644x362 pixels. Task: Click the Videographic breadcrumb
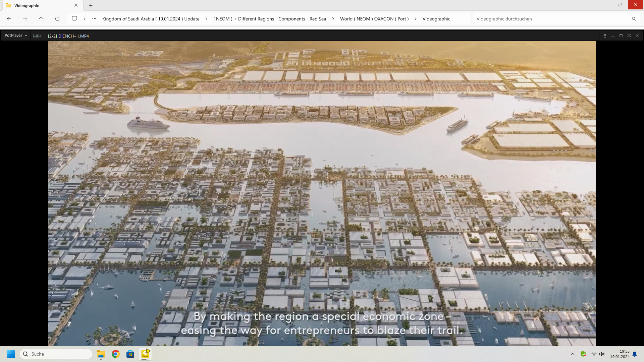tap(436, 19)
